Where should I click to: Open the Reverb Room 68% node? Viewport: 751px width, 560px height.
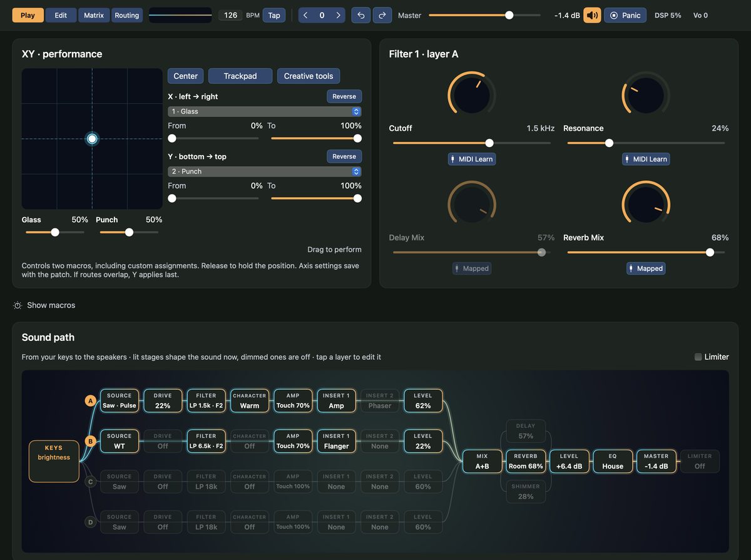coord(526,461)
